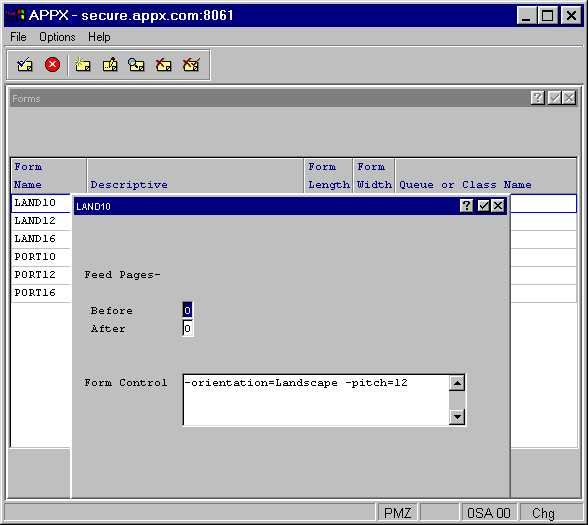Click the checkmark OK button in LAND10 dialog
This screenshot has height=525, width=588.
click(x=484, y=206)
